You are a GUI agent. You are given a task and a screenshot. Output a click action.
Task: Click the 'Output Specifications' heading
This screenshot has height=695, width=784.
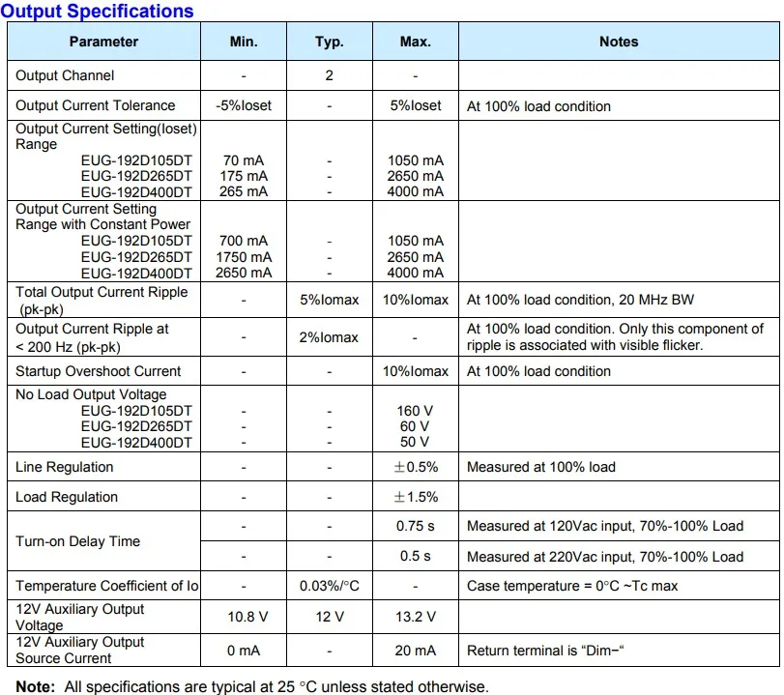[97, 11]
